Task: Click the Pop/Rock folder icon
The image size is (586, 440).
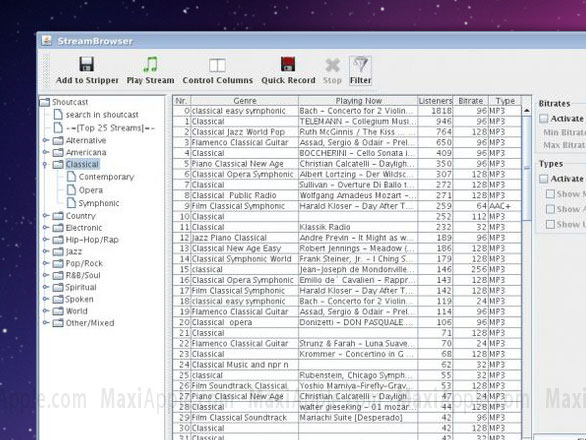Action: click(x=58, y=264)
